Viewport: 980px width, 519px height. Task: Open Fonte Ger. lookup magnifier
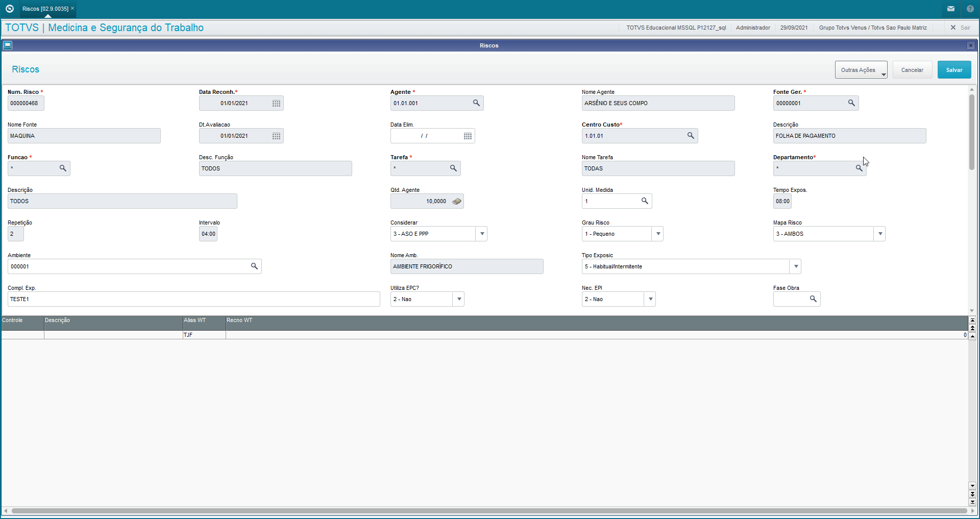click(851, 103)
